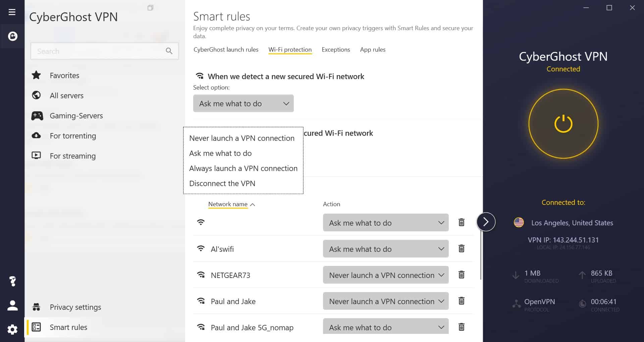Viewport: 644px width, 342px height.
Task: Open the help question mark icon
Action: [13, 281]
